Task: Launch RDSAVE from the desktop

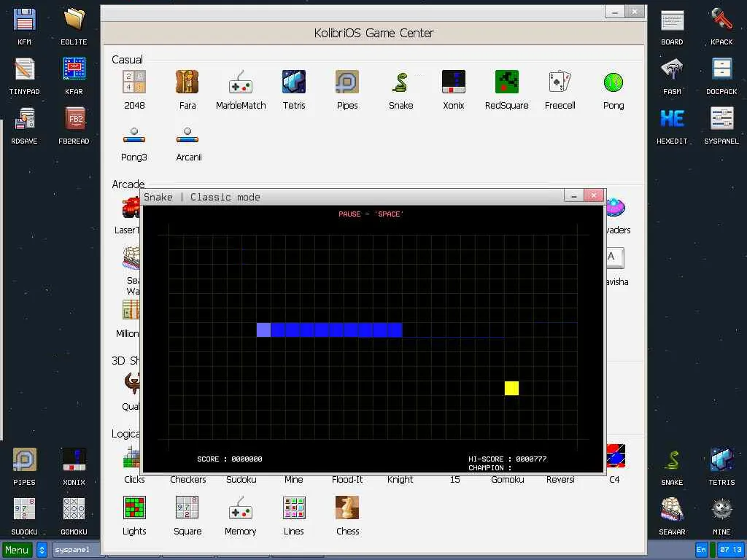Action: [24, 119]
